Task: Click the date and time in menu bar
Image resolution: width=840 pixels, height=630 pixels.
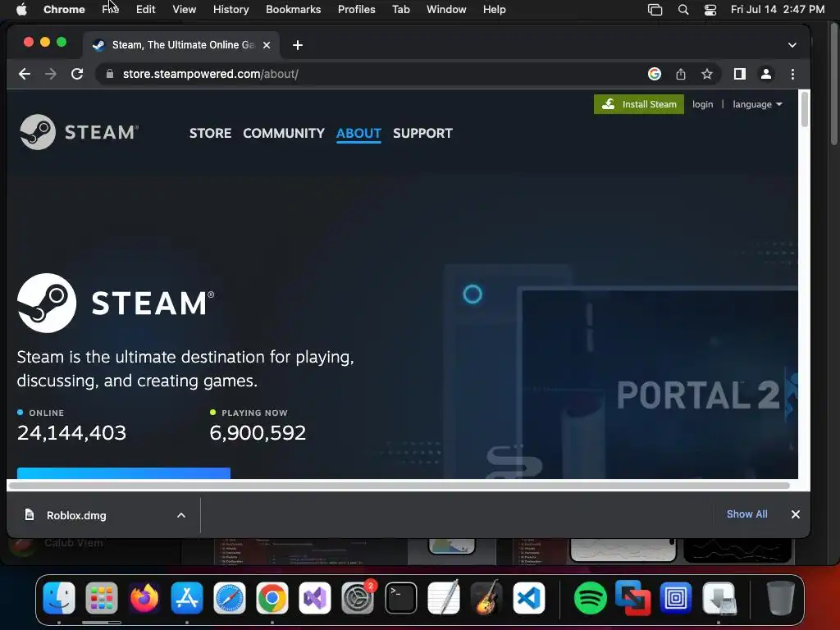Action: point(778,10)
